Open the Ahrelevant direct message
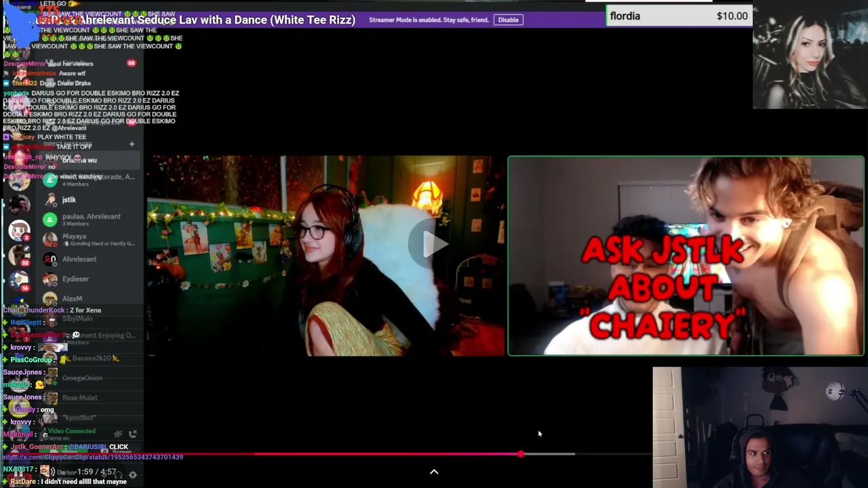This screenshot has height=488, width=868. [x=90, y=259]
